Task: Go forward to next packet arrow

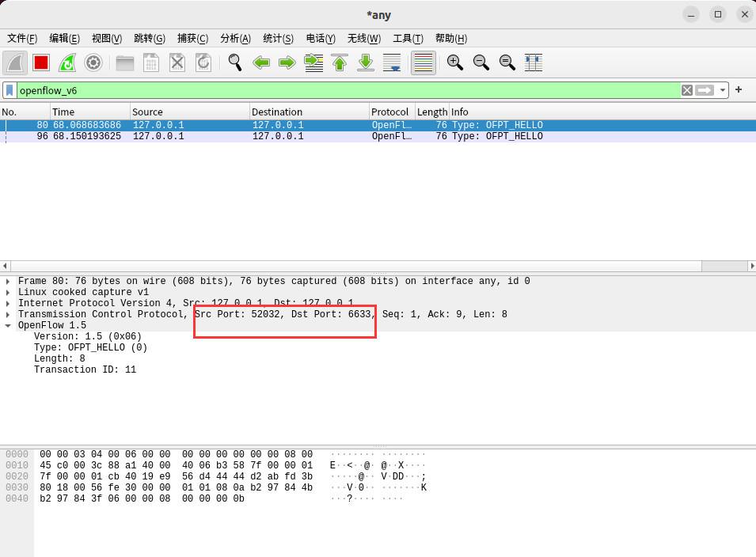Action: coord(287,63)
